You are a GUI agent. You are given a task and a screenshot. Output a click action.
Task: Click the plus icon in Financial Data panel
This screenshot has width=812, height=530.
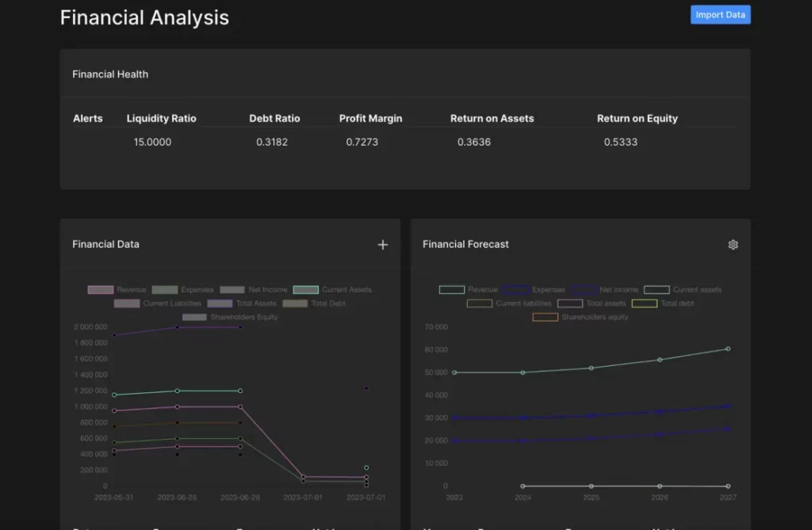pyautogui.click(x=382, y=245)
